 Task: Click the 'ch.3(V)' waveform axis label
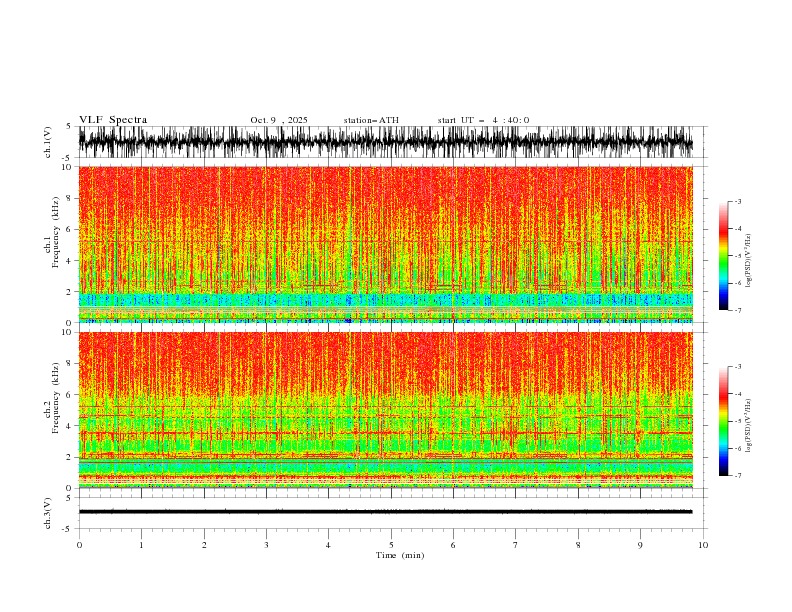(48, 513)
